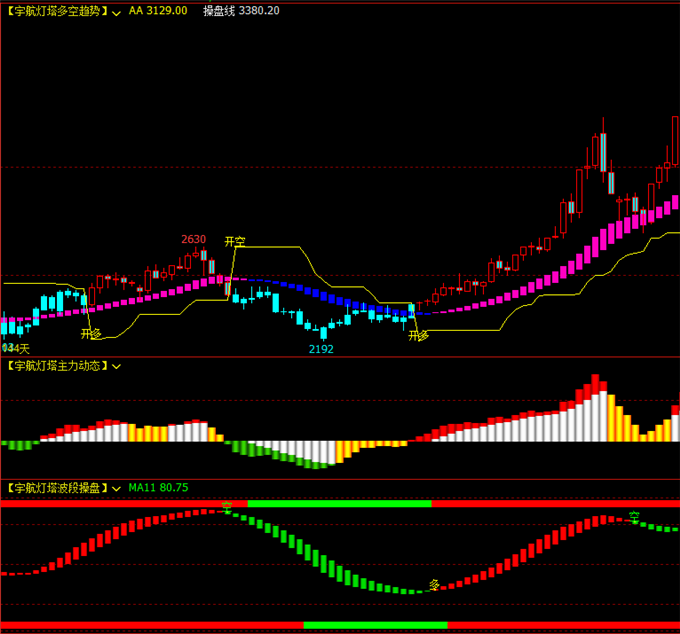Click the MA11 80.75 indicator value
Image resolution: width=680 pixels, height=634 pixels.
[x=158, y=488]
